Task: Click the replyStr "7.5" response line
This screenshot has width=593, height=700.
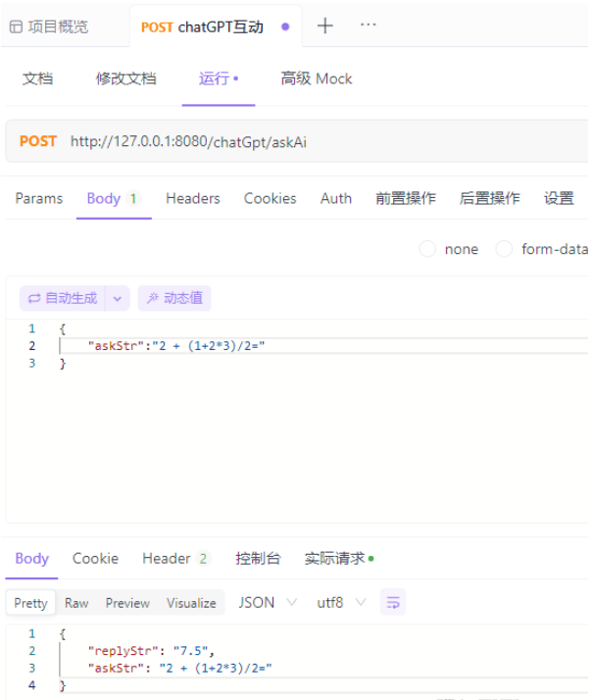Action: 151,651
